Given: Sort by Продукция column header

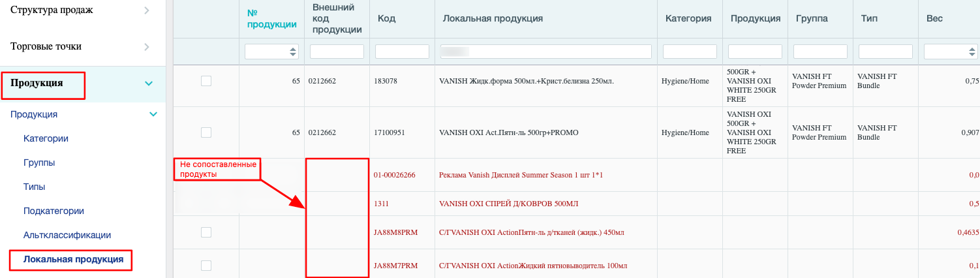Looking at the screenshot, I should click(756, 18).
